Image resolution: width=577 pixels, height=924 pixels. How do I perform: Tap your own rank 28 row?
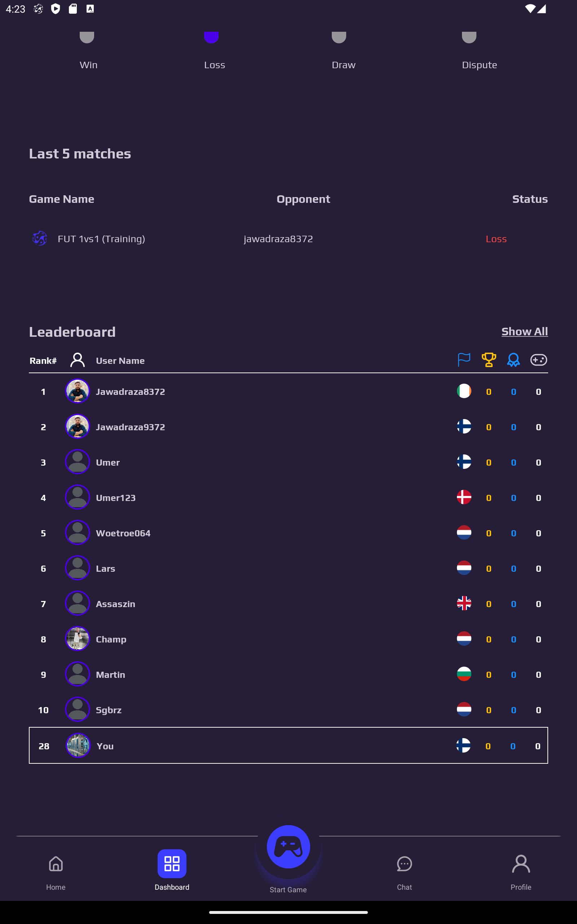(x=288, y=746)
